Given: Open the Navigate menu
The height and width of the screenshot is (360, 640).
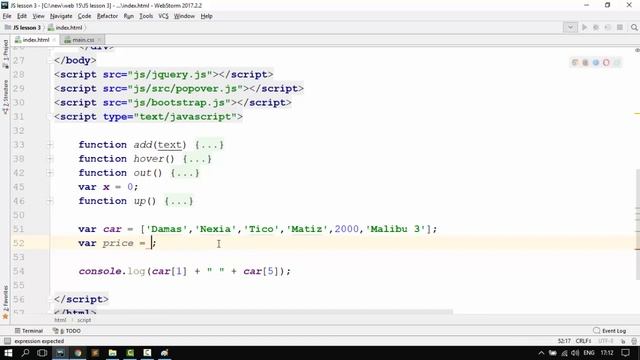Looking at the screenshot, I should pyautogui.click(x=61, y=16).
